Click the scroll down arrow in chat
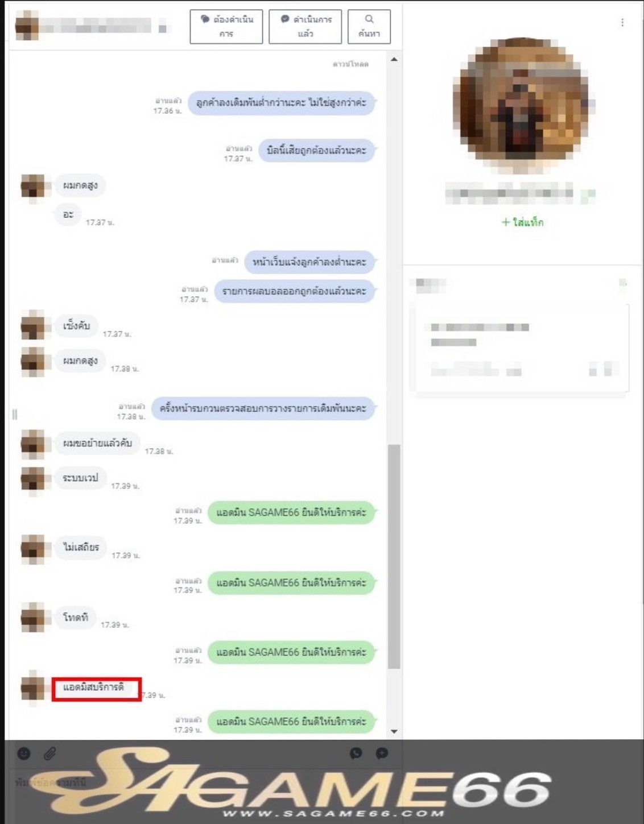The image size is (644, 824). coord(394,731)
